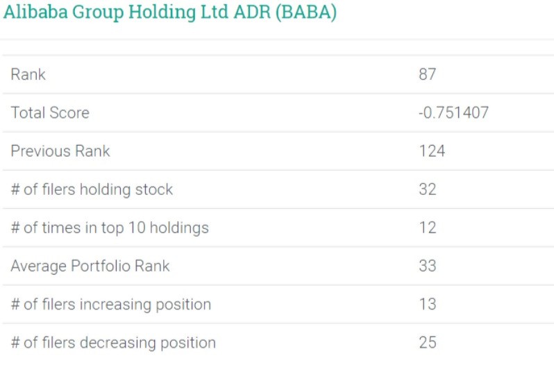
Task: Select the Average Portfolio Rank label
Action: coord(90,266)
